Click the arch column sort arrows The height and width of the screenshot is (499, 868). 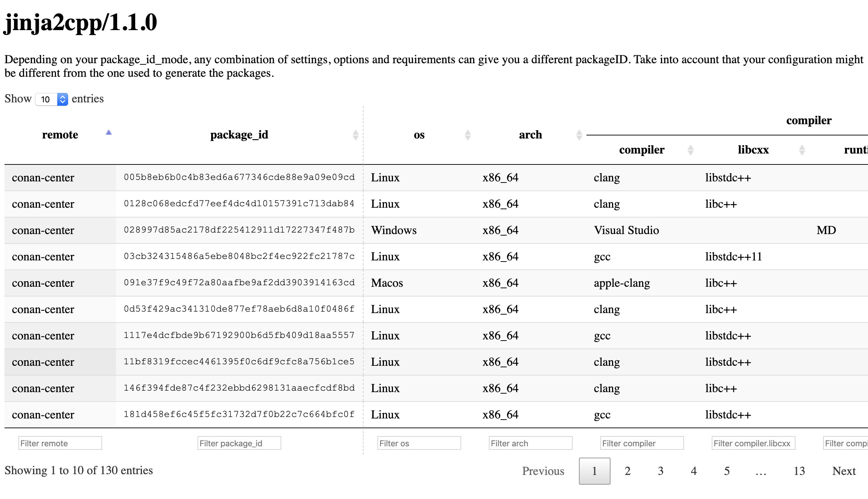tap(579, 135)
